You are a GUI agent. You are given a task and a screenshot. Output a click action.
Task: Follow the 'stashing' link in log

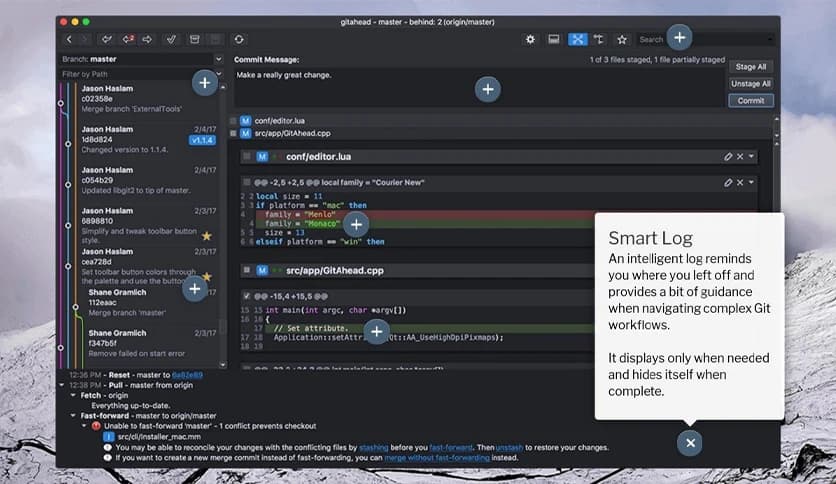(x=374, y=447)
